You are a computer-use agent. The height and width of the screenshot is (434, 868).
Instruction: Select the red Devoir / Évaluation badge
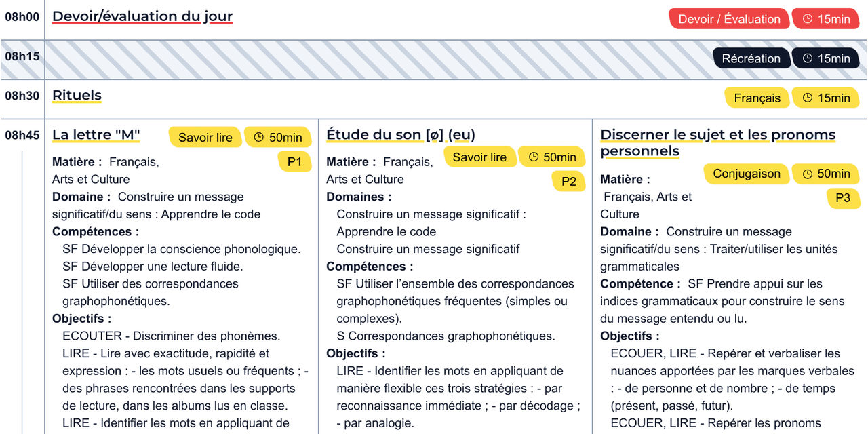coord(728,18)
